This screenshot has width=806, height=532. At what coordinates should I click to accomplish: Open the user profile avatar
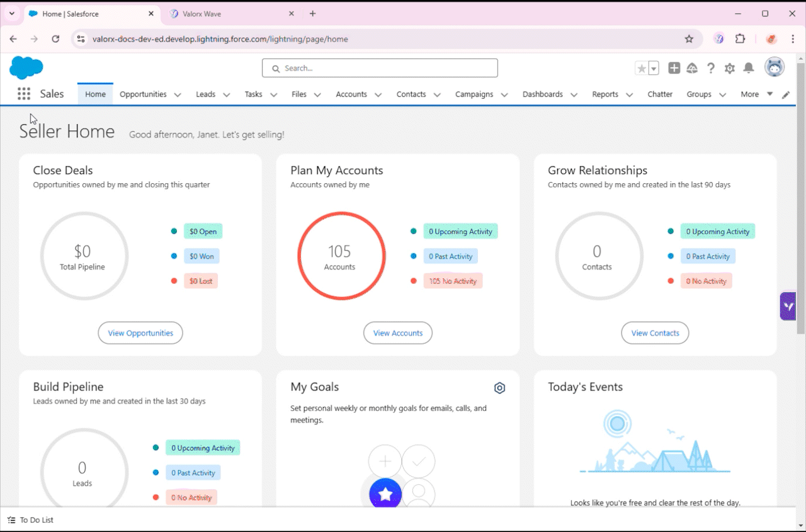[x=775, y=67]
